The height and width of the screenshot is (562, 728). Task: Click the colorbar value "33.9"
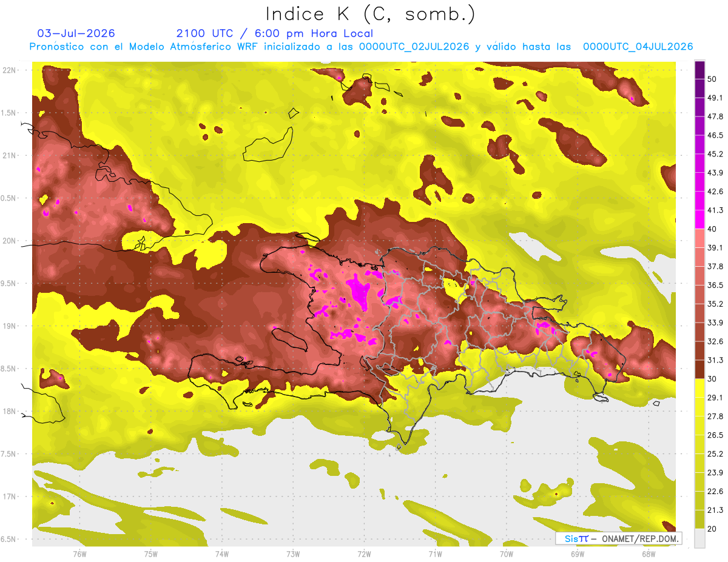(715, 323)
